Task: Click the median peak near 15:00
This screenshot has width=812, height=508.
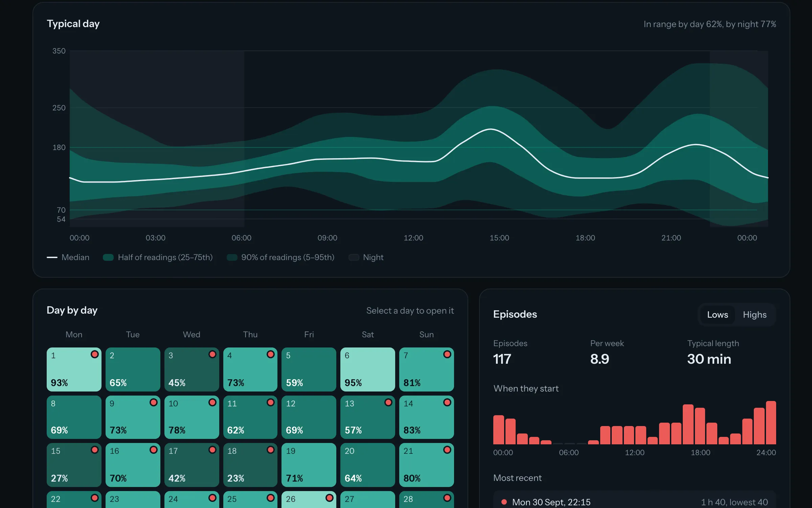Action: point(491,129)
